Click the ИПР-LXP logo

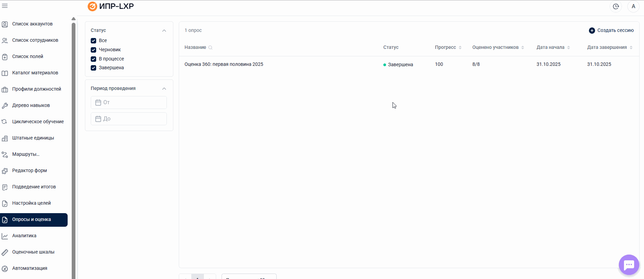(x=111, y=6)
